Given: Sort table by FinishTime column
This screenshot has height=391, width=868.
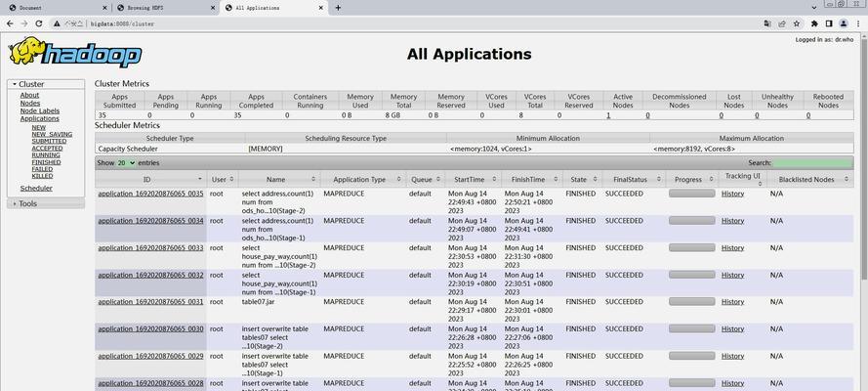Looking at the screenshot, I should 532,180.
